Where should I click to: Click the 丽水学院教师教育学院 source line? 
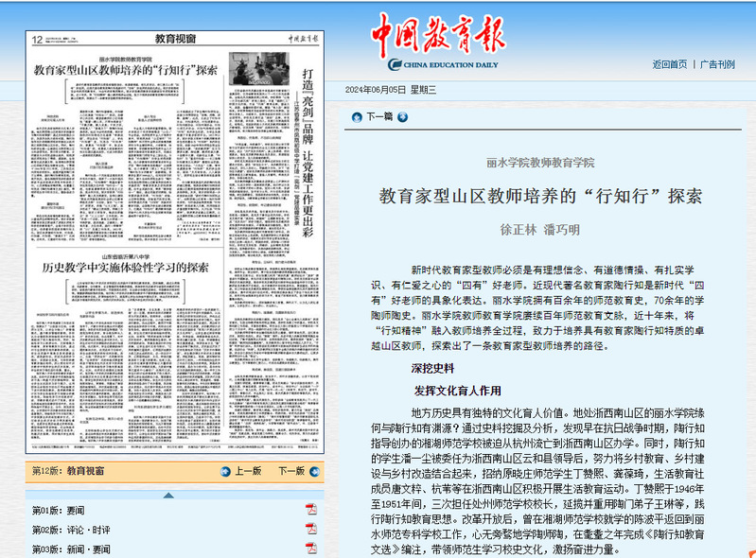540,163
